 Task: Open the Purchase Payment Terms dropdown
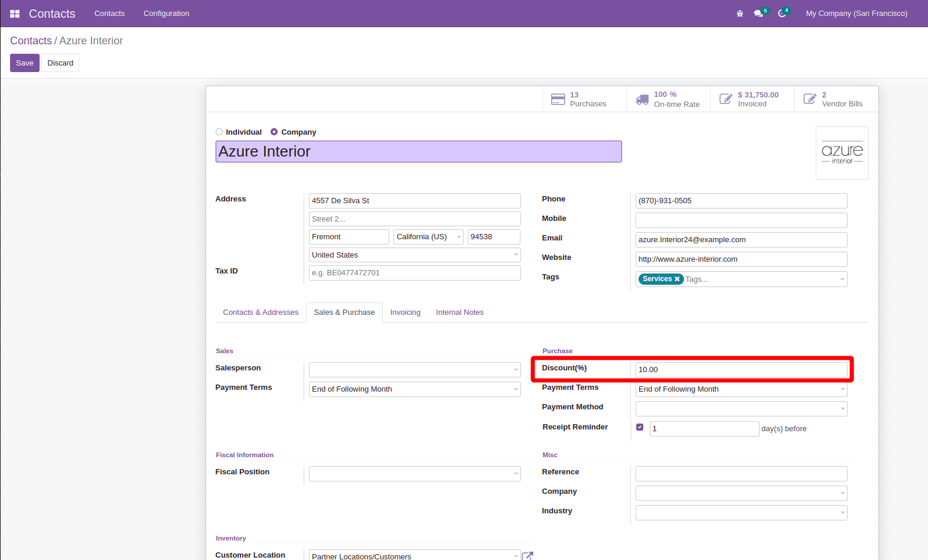[741, 389]
